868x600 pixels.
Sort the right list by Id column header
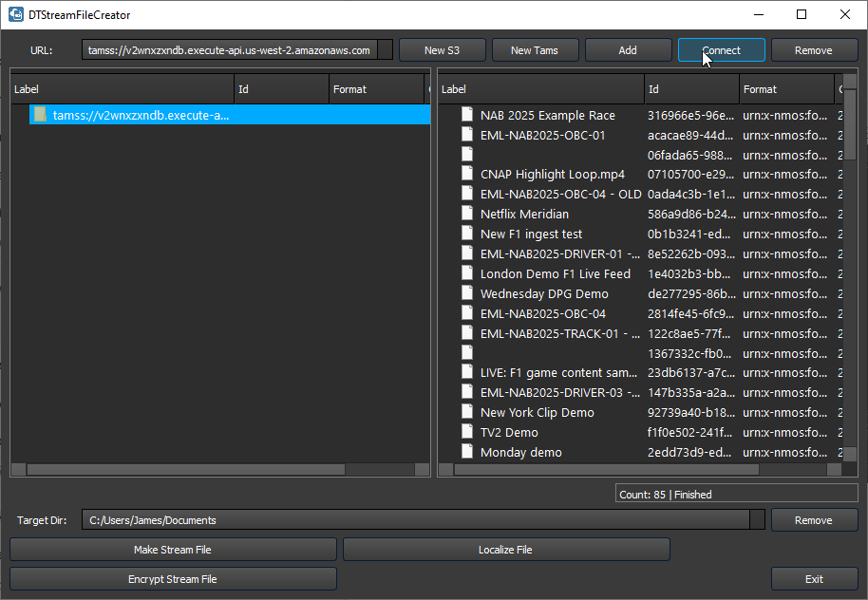691,89
